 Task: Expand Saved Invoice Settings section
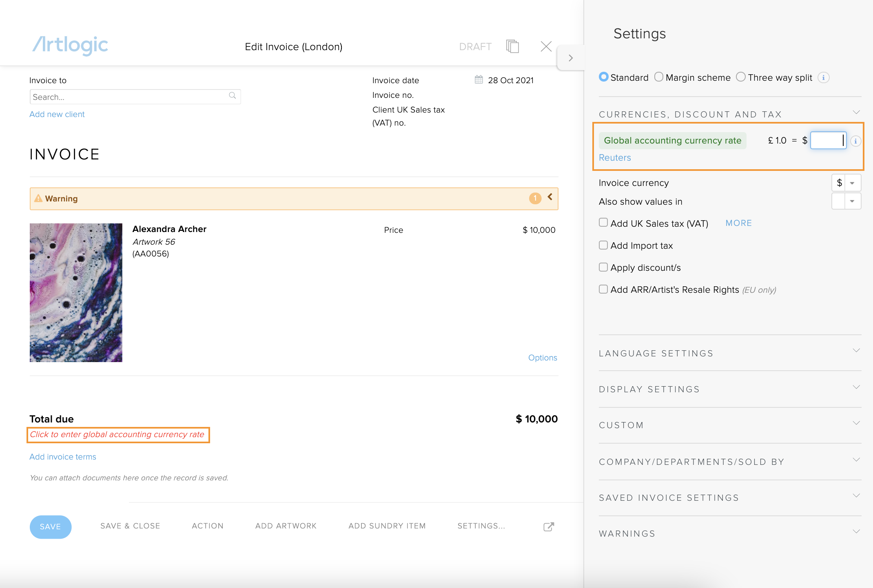coord(856,495)
